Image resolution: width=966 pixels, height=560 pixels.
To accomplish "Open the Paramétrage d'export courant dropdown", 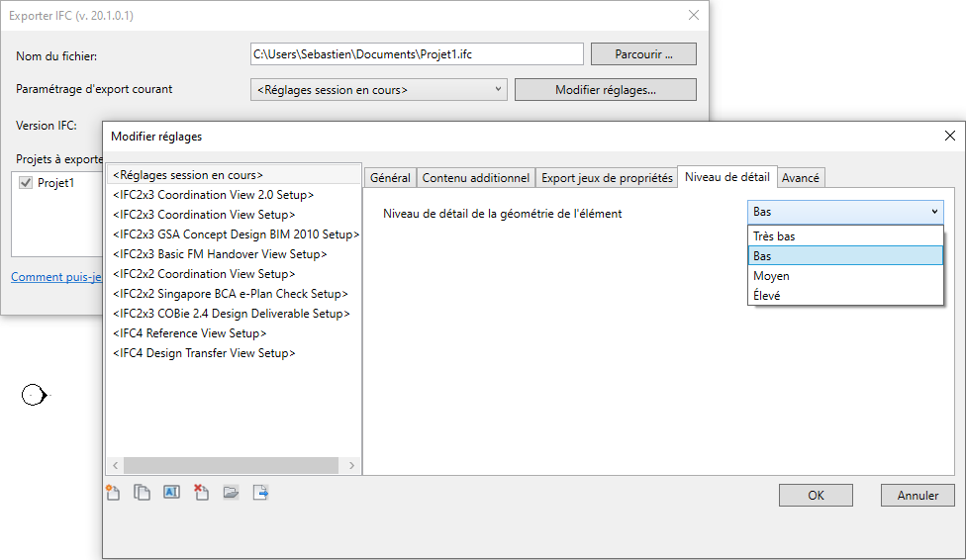I will tap(379, 90).
